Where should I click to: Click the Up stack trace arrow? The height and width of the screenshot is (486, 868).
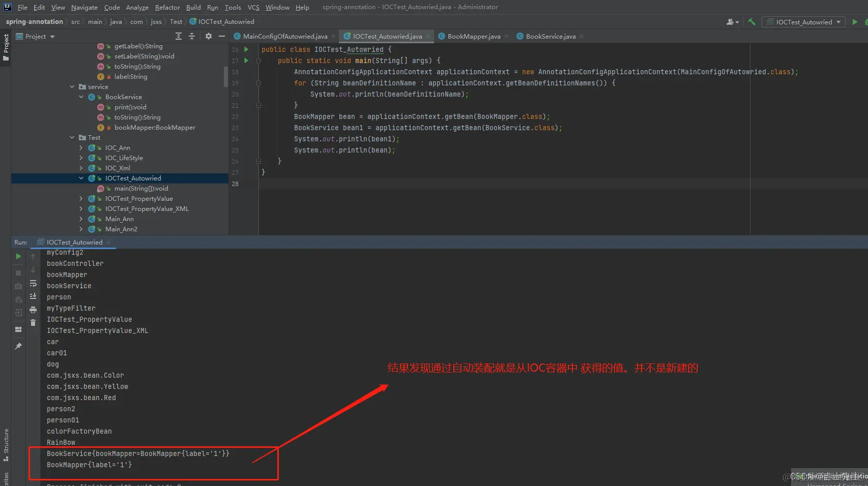click(33, 257)
